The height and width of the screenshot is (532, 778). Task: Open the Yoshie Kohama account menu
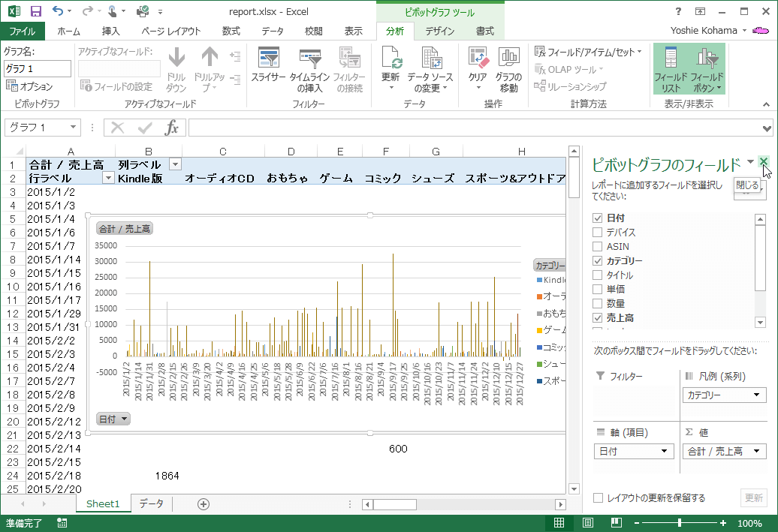pyautogui.click(x=708, y=31)
